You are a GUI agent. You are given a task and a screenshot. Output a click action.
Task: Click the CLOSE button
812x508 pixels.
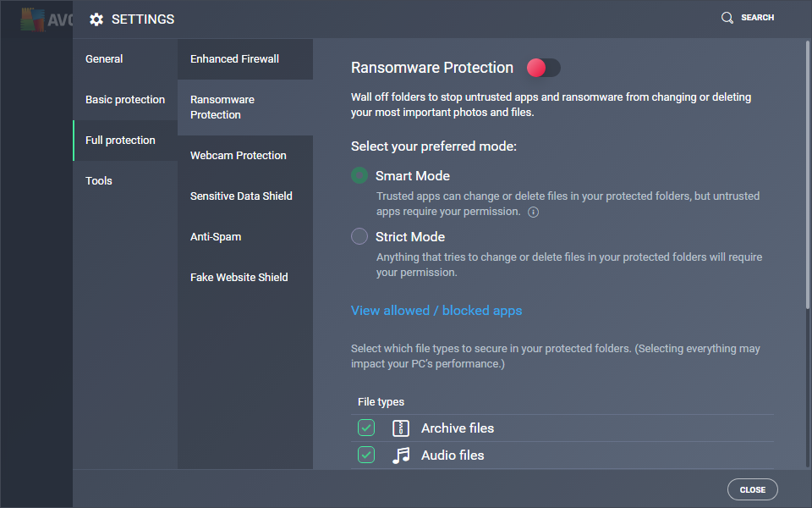[753, 489]
